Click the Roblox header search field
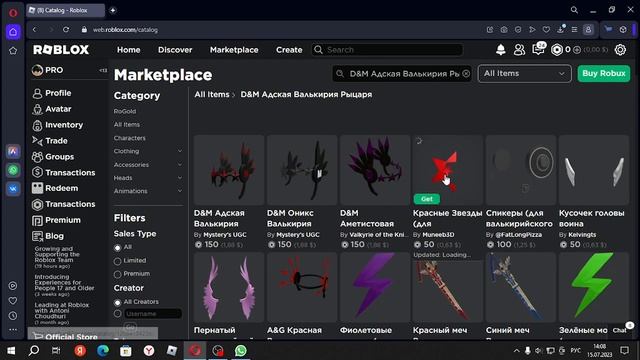Viewport: 640px width, 360px height. pos(387,50)
